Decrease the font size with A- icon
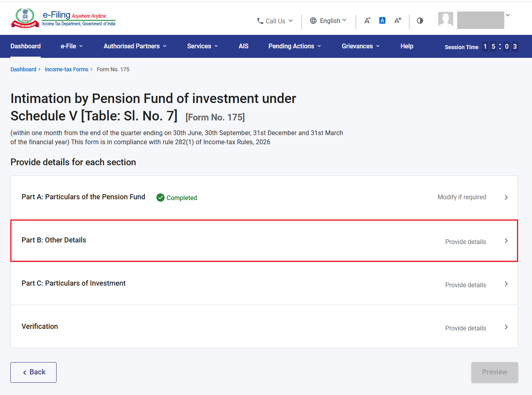The width and height of the screenshot is (532, 395). click(x=367, y=21)
